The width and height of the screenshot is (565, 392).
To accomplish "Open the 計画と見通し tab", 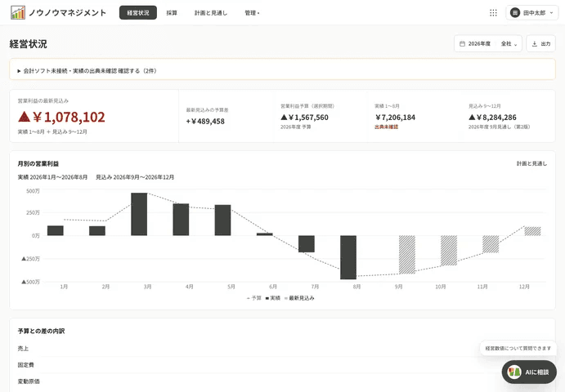I will pos(211,13).
